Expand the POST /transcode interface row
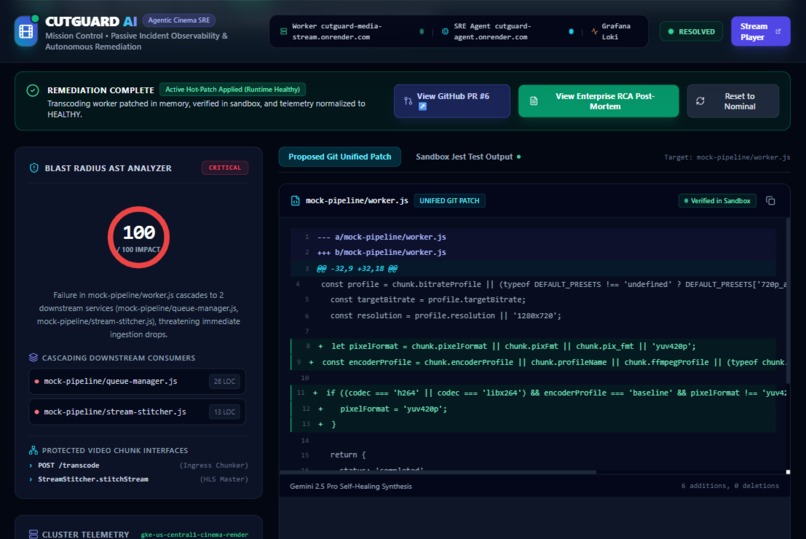806x539 pixels. pos(139,465)
